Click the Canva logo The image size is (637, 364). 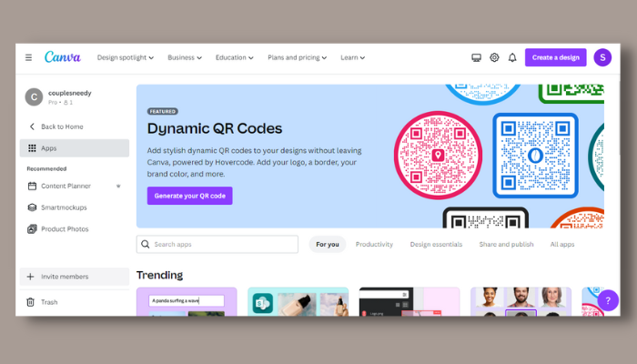tap(63, 57)
